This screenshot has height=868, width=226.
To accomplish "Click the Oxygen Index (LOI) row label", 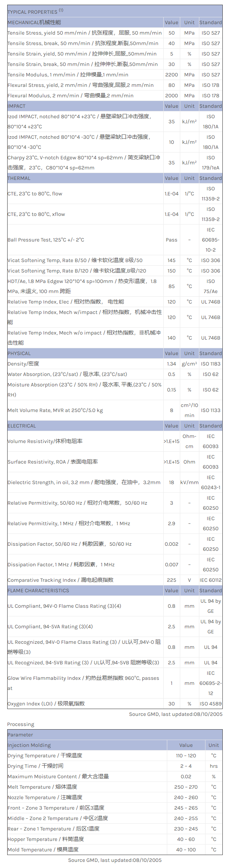I will click(x=46, y=704).
